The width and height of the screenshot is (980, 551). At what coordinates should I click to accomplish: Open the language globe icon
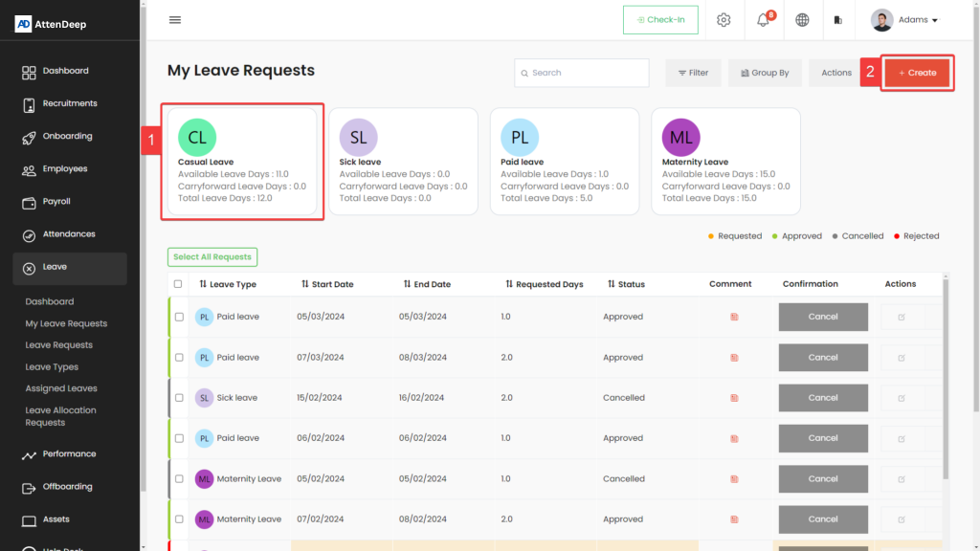[802, 20]
